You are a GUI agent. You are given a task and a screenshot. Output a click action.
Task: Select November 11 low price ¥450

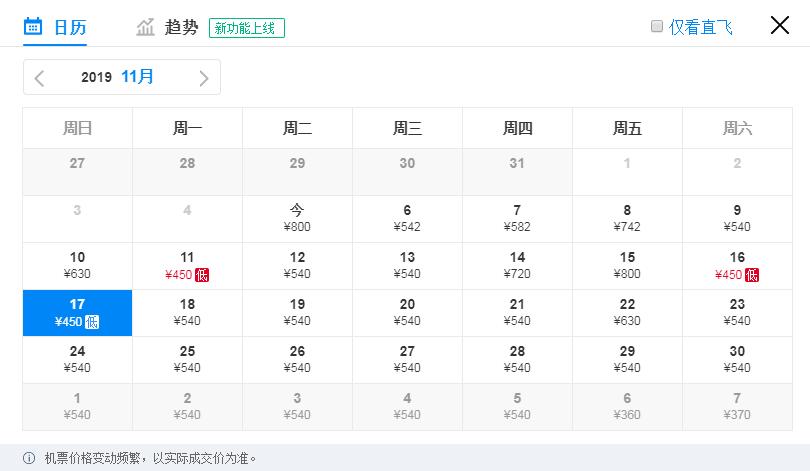[187, 266]
